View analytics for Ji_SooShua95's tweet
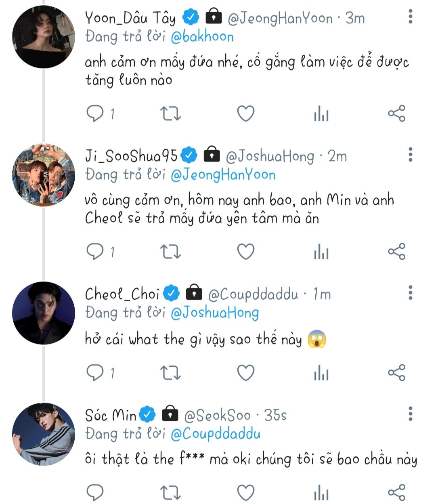Image resolution: width=436 pixels, height=504 pixels. 321,252
